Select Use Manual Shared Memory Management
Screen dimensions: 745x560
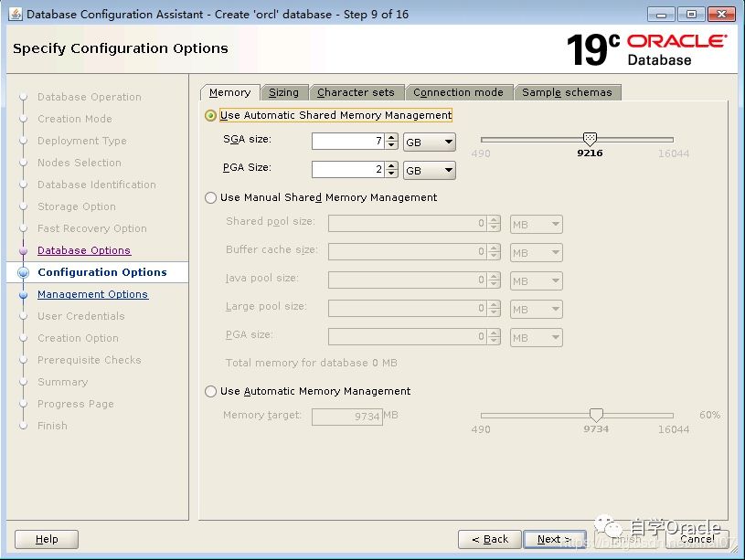click(x=211, y=197)
